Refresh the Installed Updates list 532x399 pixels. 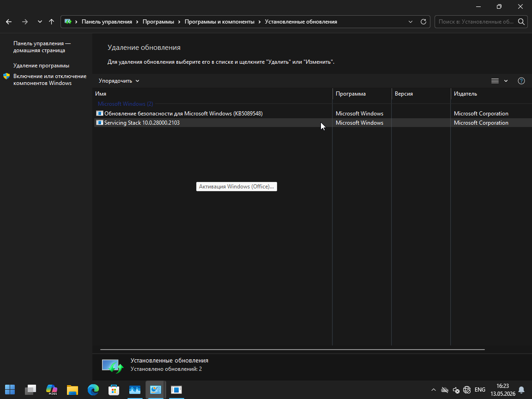[423, 22]
